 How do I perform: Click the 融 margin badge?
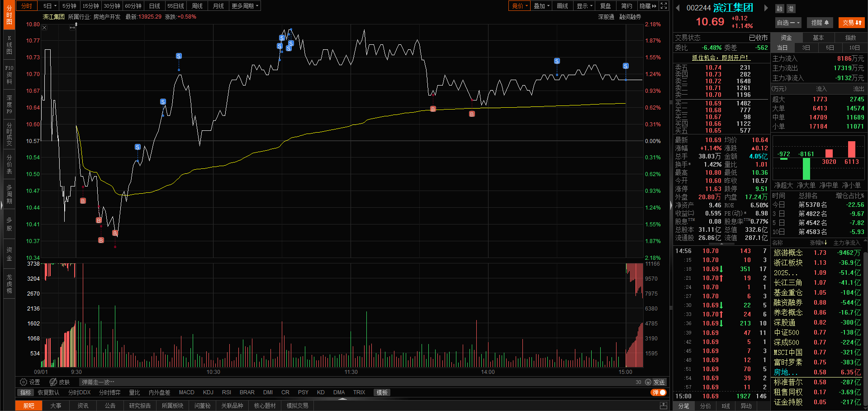click(779, 9)
